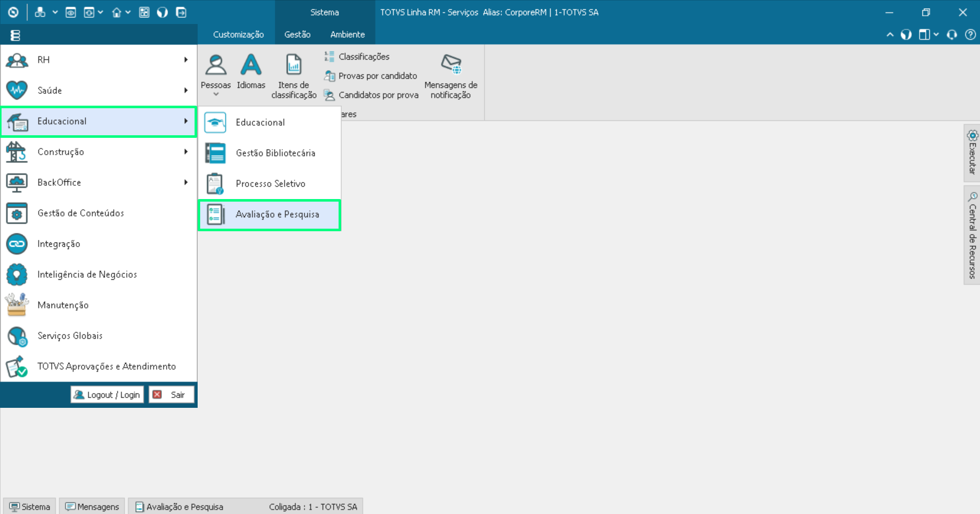Open Provas por candidato

(x=371, y=76)
